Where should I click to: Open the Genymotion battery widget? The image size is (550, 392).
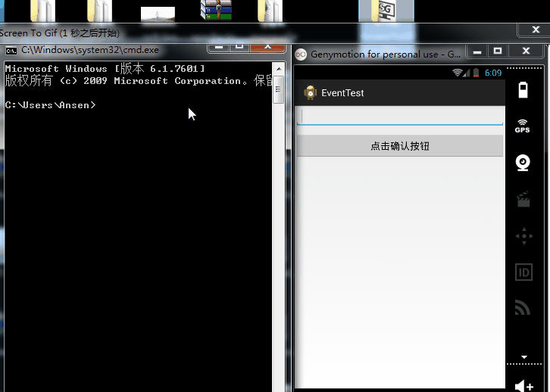[x=523, y=90]
